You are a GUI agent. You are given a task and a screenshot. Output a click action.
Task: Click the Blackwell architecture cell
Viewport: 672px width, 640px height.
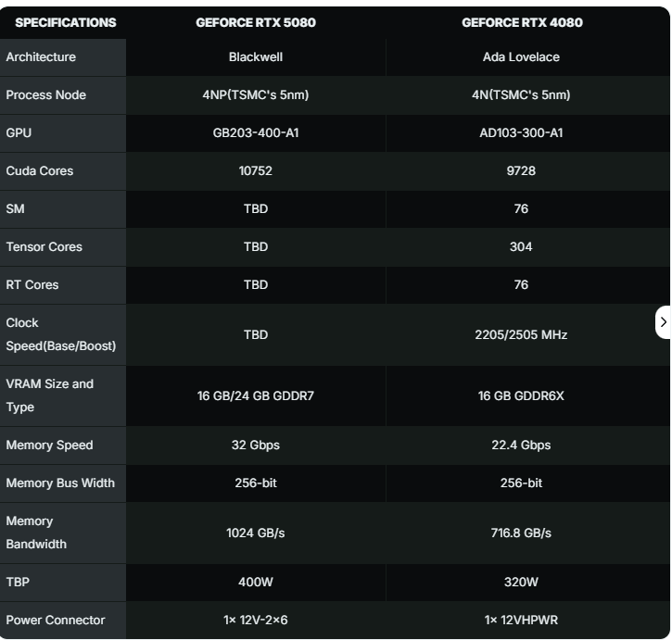tap(256, 57)
